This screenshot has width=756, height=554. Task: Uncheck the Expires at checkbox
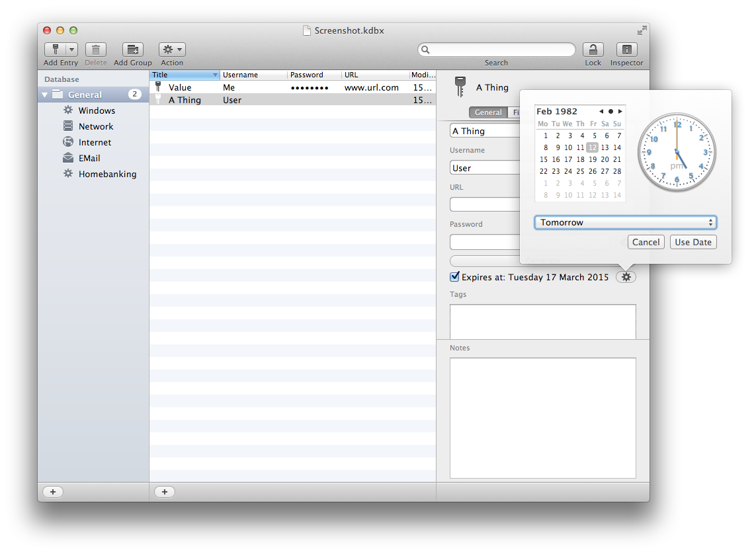coord(454,277)
